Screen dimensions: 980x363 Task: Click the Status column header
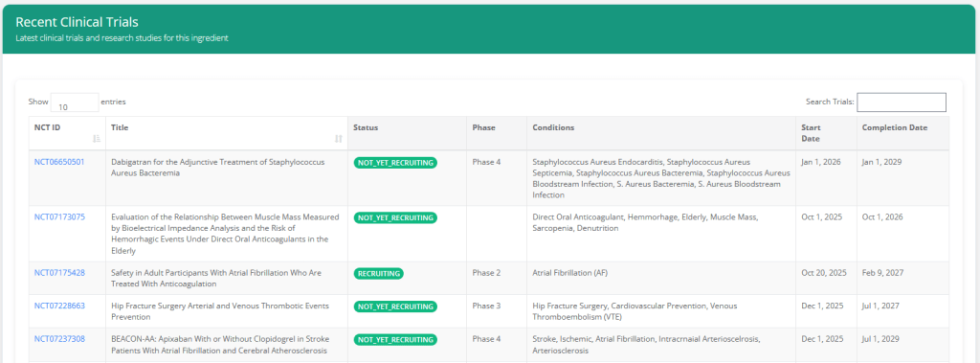407,133
